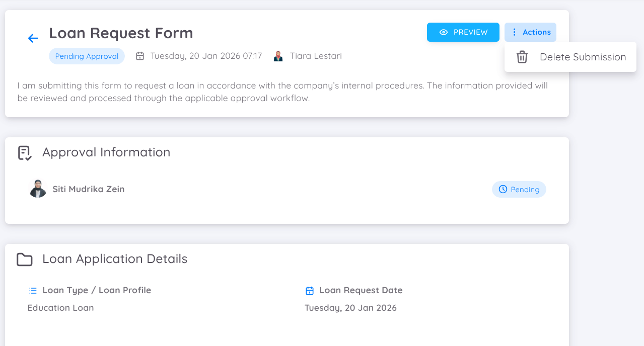Click the submitter name Tiara Lestari
This screenshot has width=644, height=346.
(x=316, y=56)
